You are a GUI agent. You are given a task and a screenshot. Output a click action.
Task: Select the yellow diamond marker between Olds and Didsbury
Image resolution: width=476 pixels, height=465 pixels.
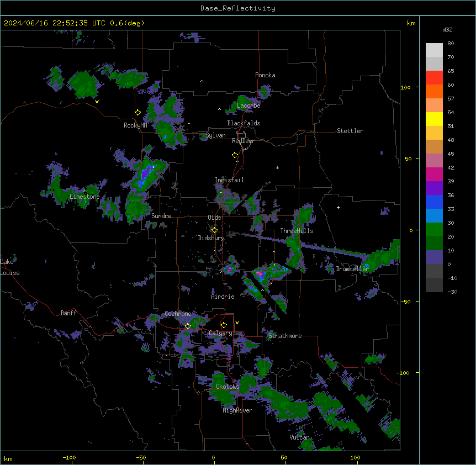coord(214,230)
